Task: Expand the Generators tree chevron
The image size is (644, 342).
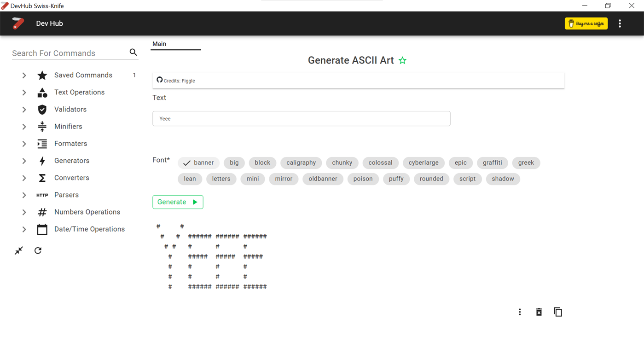Action: pyautogui.click(x=24, y=161)
